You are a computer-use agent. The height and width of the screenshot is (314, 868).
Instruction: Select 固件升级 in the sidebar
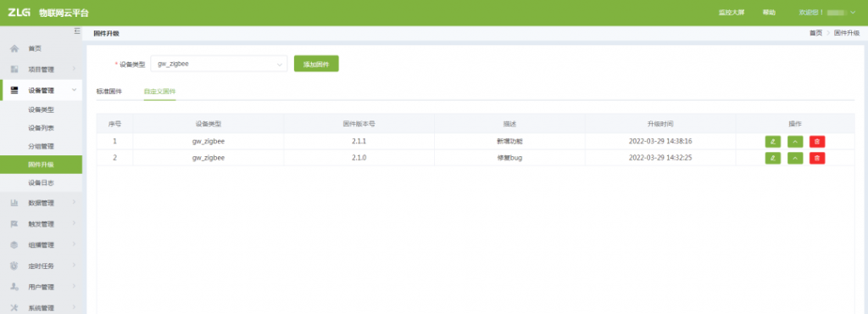tap(41, 165)
